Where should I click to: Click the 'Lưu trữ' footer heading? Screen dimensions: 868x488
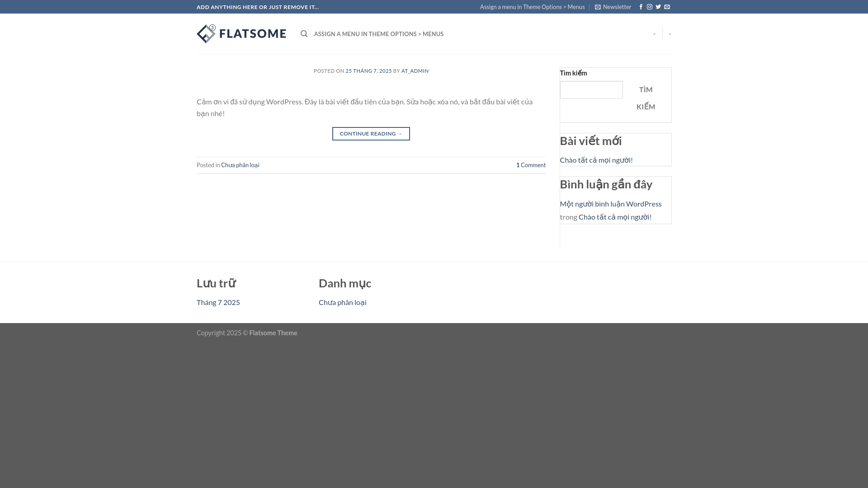tap(216, 283)
